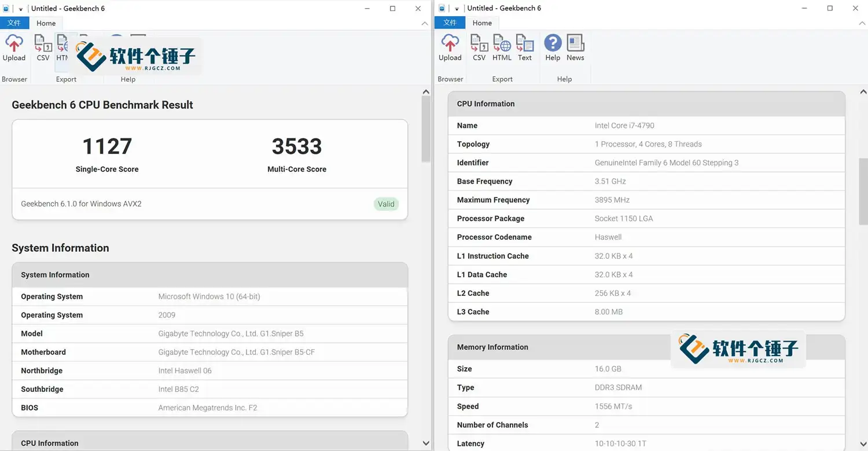Click 'GenuineIntel Family 6 Model 60 Stepping 3'

click(667, 163)
